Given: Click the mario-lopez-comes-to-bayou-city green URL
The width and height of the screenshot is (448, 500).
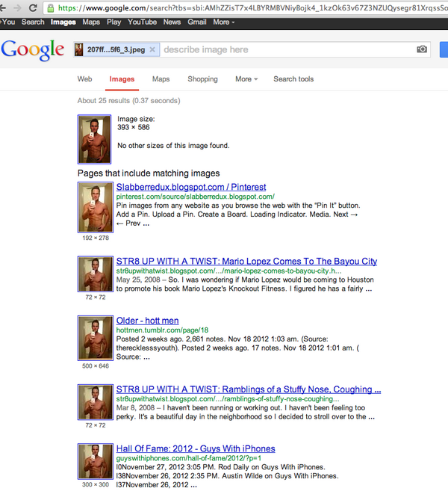Looking at the screenshot, I should 228,271.
